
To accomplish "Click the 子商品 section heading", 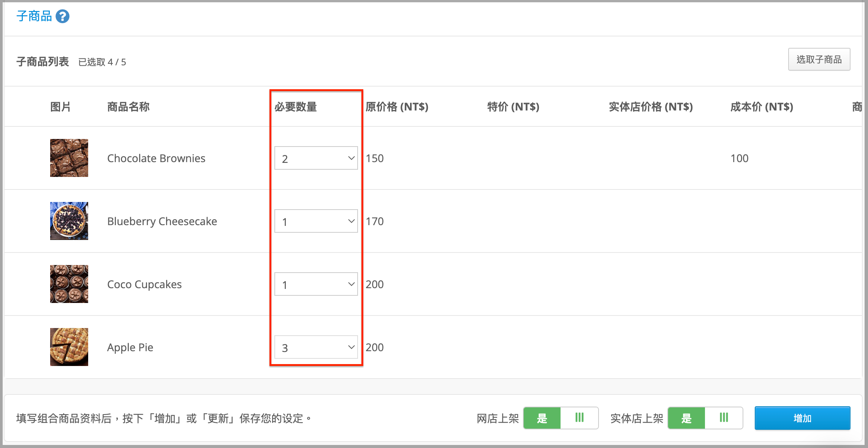I will tap(34, 16).
